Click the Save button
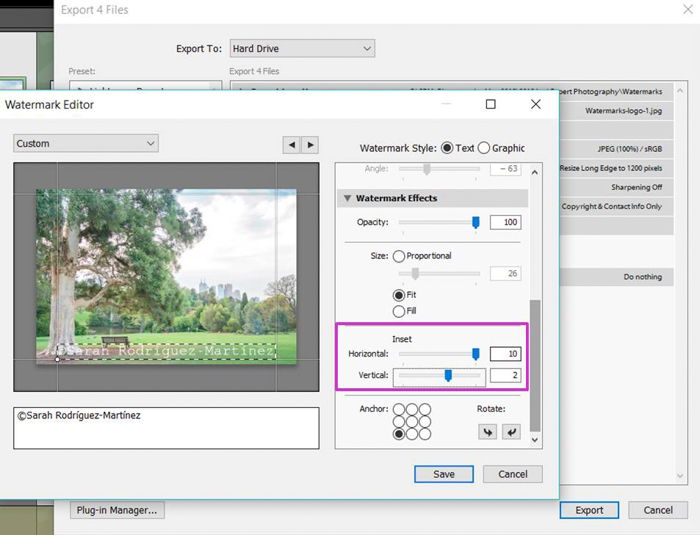700x535 pixels. click(x=444, y=474)
